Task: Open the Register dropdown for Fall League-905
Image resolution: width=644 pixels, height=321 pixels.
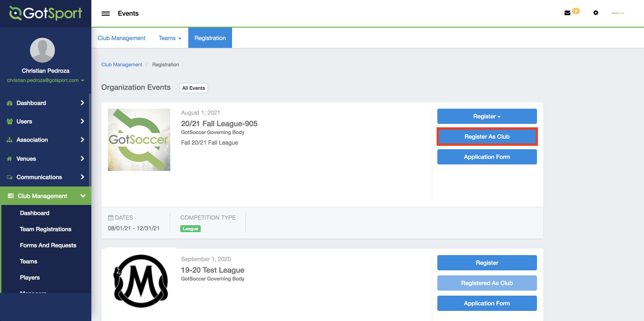Action: tap(487, 116)
